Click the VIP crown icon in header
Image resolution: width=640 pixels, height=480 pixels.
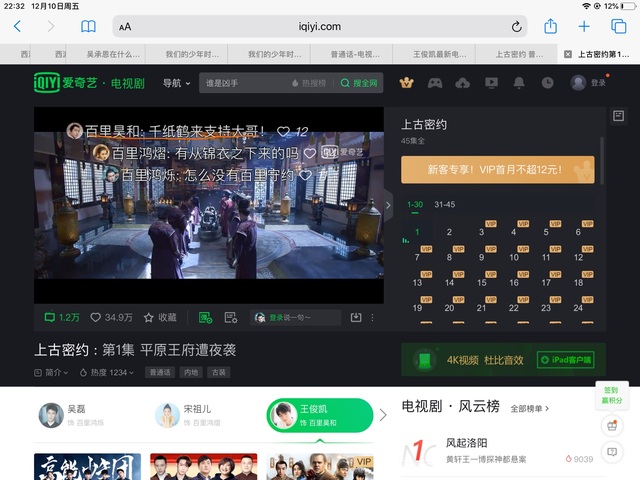point(405,83)
